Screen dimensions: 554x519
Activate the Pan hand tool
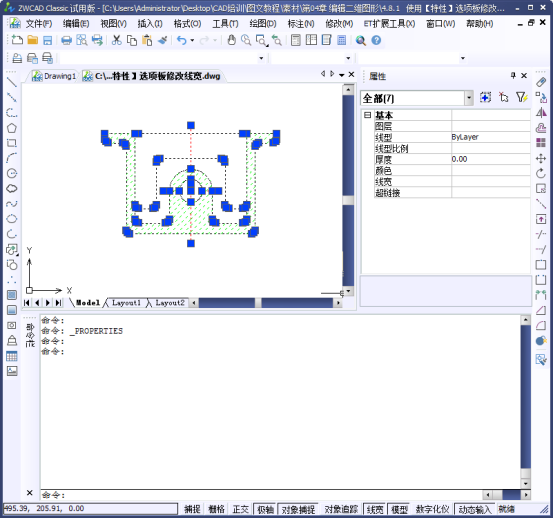tap(231, 40)
